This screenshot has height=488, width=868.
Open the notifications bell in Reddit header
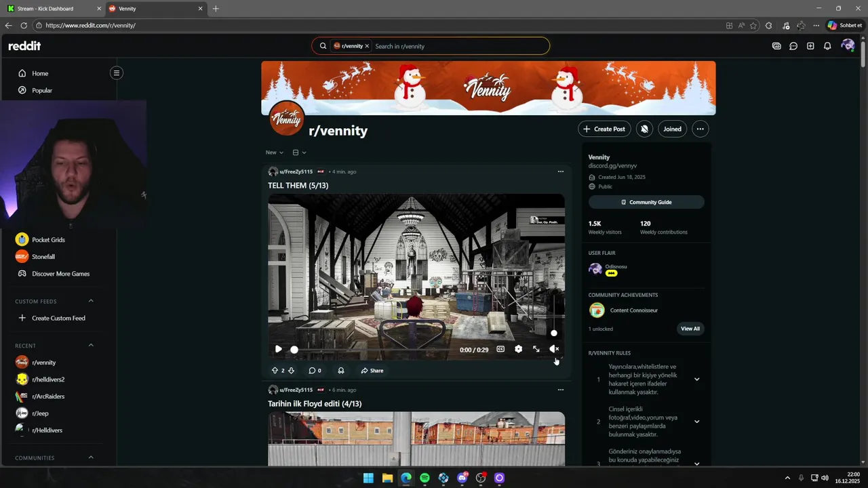[x=827, y=46]
